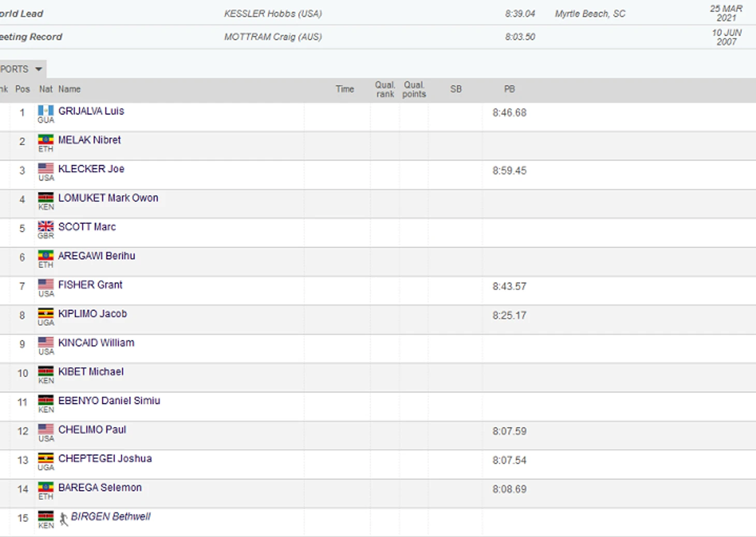Click the Ethiopia flag beside Barega Selemon
This screenshot has width=756, height=537.
tap(46, 487)
